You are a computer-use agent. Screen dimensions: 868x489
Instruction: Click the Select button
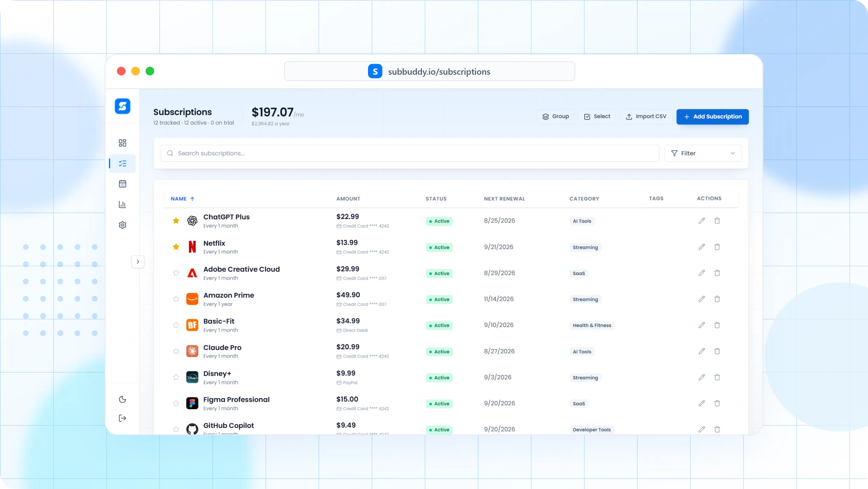[597, 117]
